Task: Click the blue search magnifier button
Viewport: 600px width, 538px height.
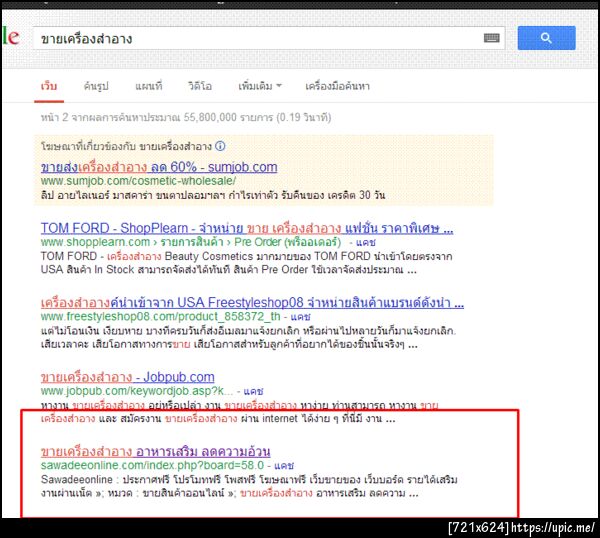Action: point(546,38)
